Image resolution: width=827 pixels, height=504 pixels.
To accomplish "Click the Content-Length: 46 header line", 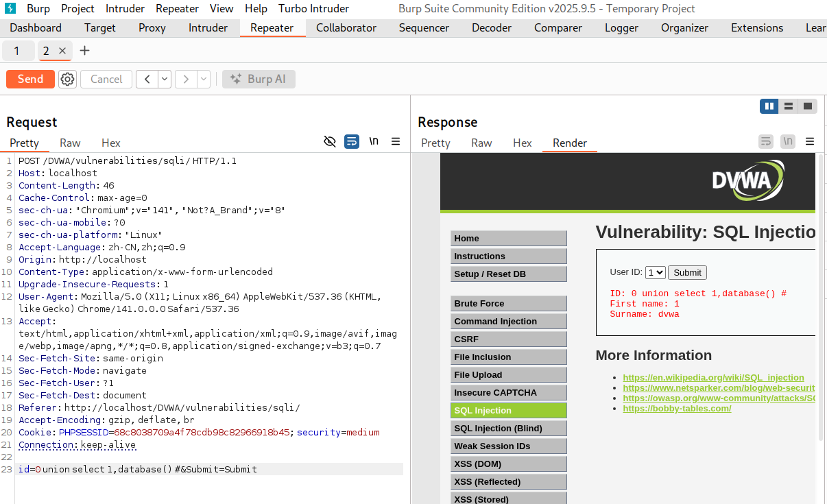I will [x=67, y=185].
